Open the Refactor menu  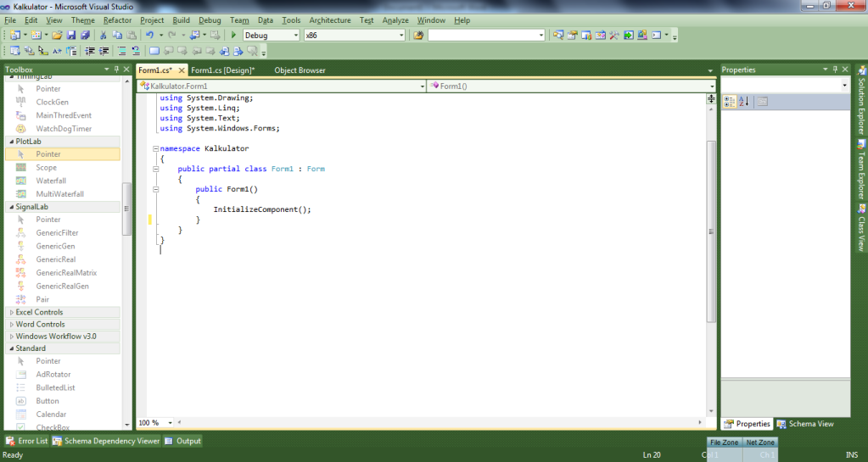click(x=117, y=19)
